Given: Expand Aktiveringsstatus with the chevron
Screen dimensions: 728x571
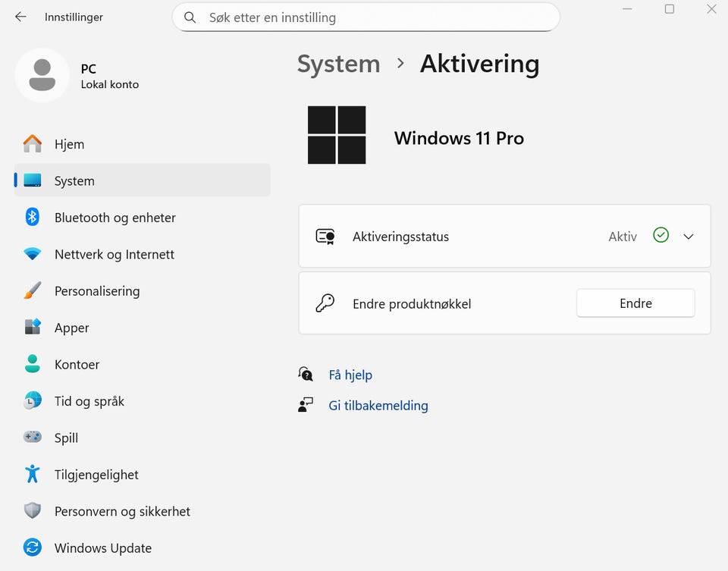Looking at the screenshot, I should 689,237.
